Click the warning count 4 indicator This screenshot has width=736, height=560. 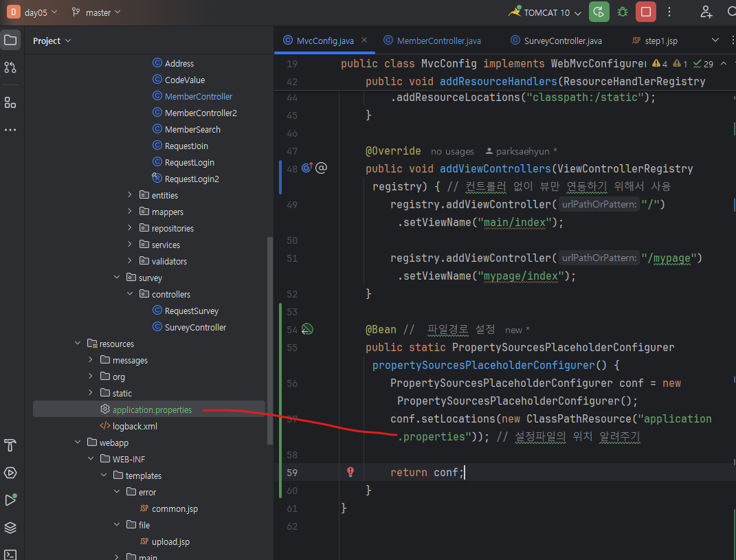coord(660,63)
